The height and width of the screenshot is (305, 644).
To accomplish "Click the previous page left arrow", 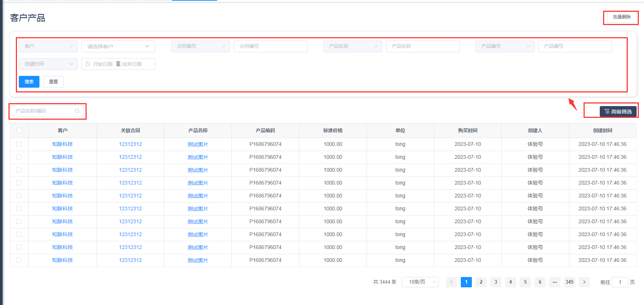I will pos(451,282).
